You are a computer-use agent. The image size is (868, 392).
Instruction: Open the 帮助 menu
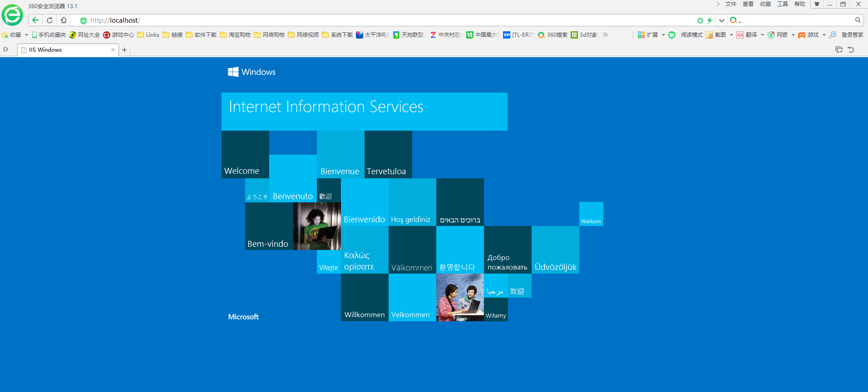pyautogui.click(x=800, y=4)
